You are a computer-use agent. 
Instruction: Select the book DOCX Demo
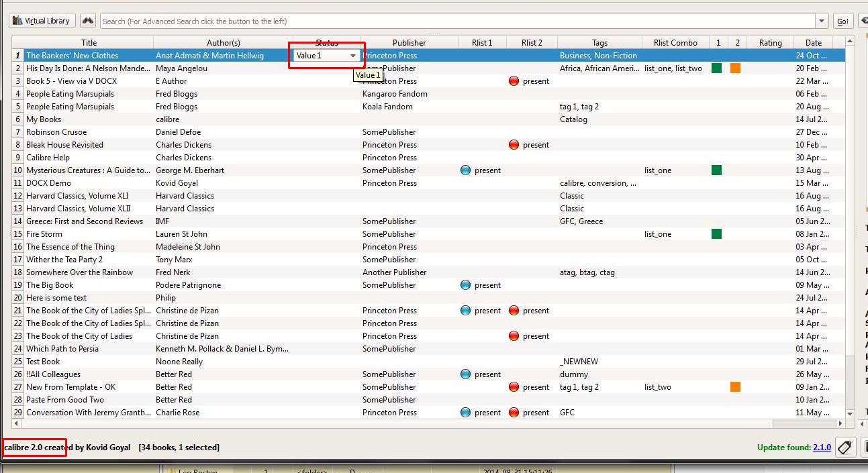(48, 183)
